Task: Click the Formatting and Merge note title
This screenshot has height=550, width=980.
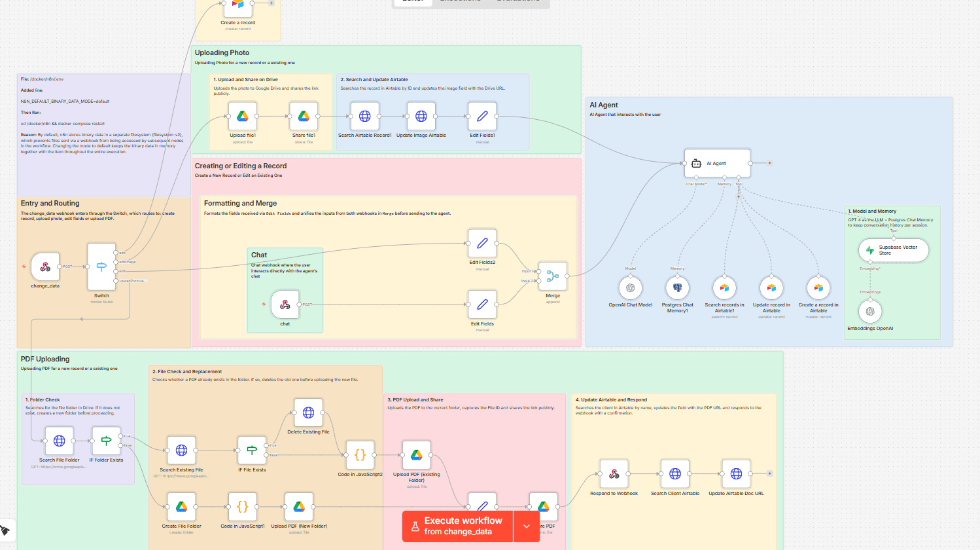Action: point(240,203)
